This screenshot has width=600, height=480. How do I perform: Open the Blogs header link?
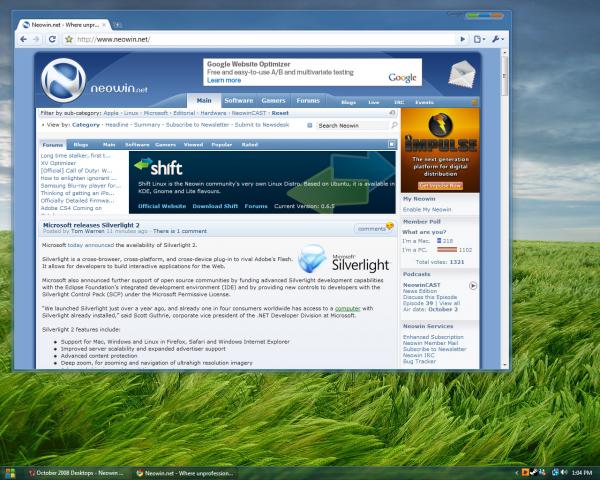tap(348, 103)
